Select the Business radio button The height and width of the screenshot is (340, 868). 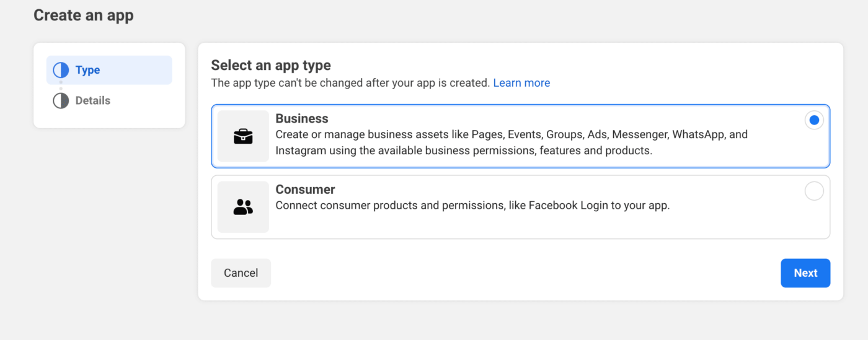pos(814,120)
